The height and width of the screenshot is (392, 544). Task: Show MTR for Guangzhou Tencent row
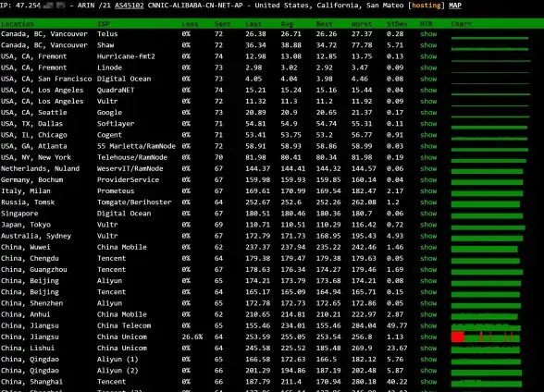(428, 269)
